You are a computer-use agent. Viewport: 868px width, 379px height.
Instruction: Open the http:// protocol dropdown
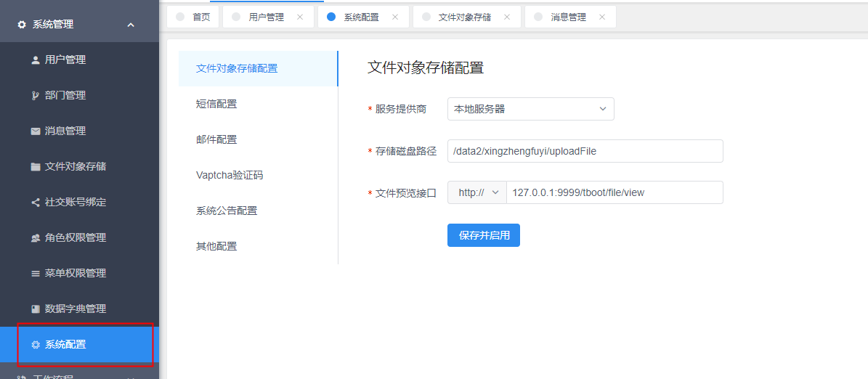(x=476, y=192)
